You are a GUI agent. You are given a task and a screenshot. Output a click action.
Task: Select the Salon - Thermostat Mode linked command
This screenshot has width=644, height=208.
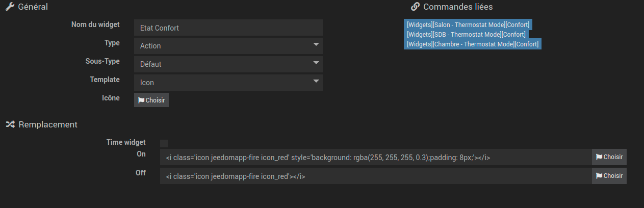point(468,24)
